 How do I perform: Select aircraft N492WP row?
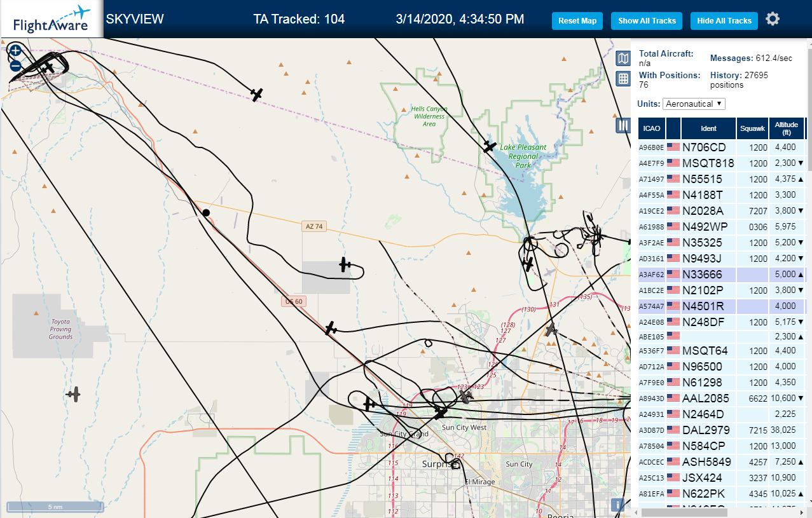tap(723, 227)
